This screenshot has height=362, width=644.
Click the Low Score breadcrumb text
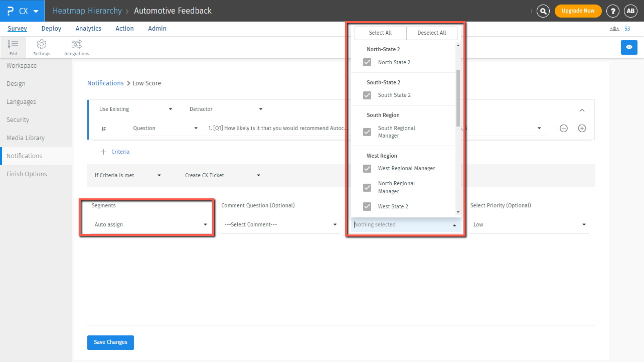pos(147,83)
